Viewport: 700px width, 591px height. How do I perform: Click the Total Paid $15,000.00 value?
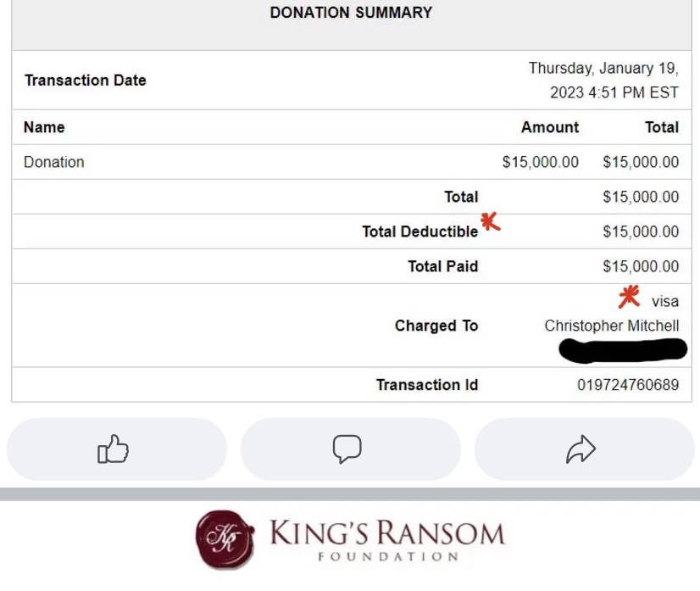click(641, 266)
